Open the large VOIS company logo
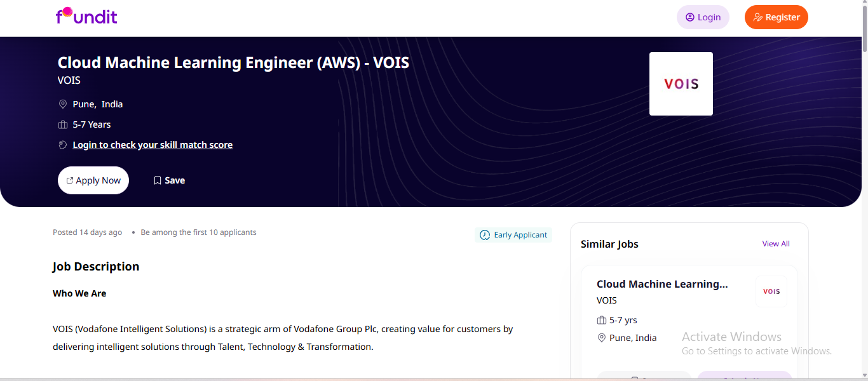This screenshot has width=868, height=381. (x=681, y=84)
